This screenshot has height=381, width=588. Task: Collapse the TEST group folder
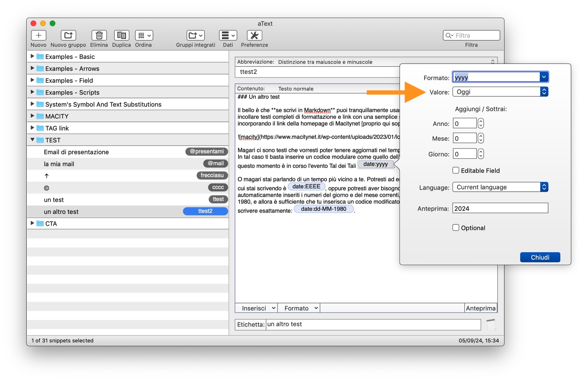pyautogui.click(x=32, y=140)
